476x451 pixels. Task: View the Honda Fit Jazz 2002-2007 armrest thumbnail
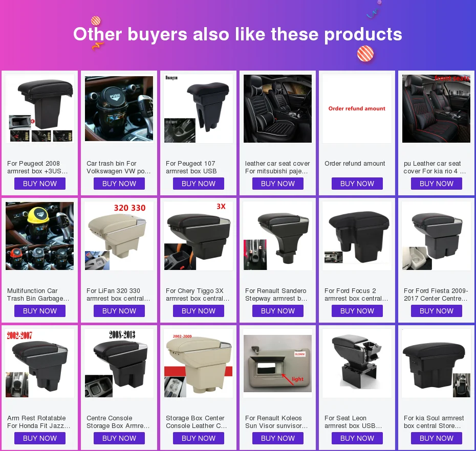point(40,364)
